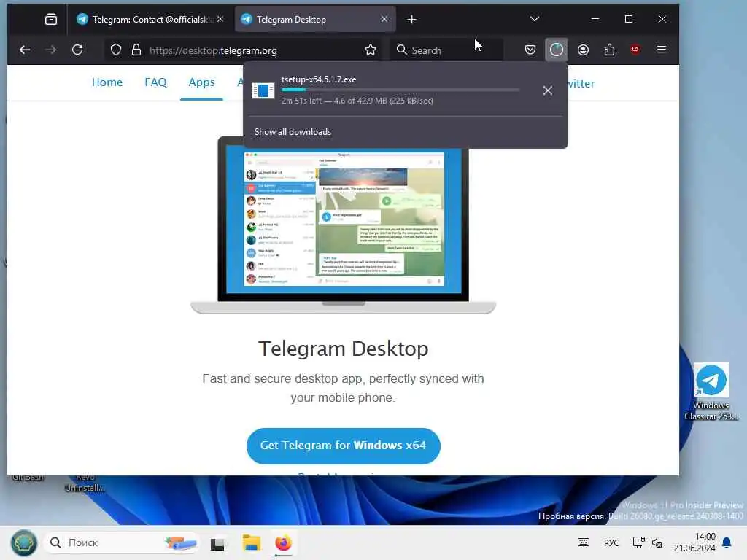
Task: Open Windows Glass.rar desktop shortcut
Action: point(711,392)
